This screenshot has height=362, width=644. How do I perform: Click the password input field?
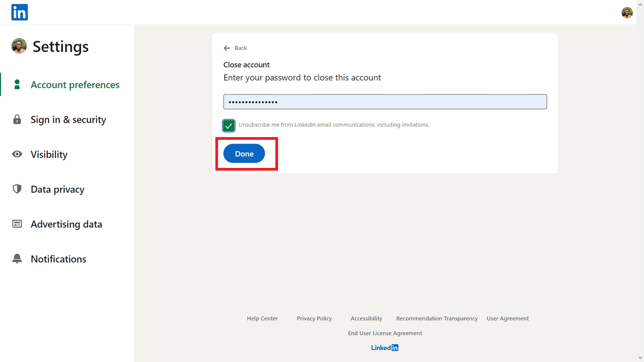coord(385,102)
